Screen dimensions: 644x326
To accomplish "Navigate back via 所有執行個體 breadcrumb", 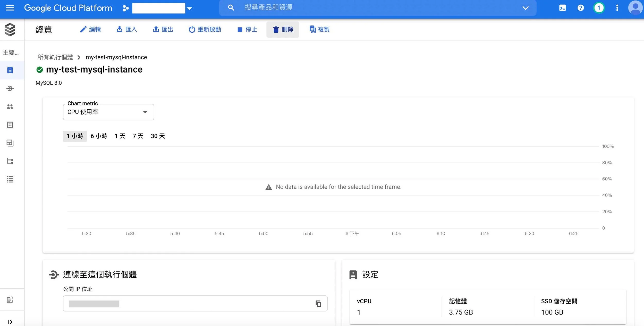I will [55, 57].
